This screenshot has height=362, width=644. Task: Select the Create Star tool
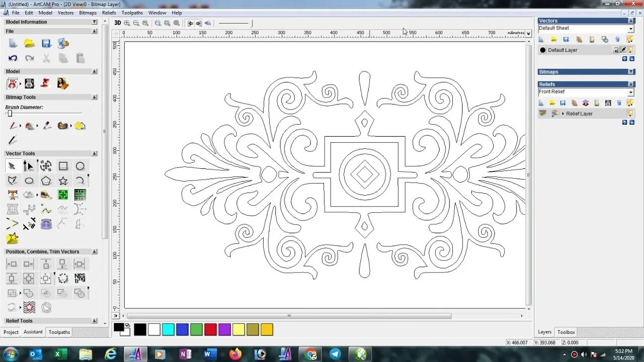(x=63, y=180)
